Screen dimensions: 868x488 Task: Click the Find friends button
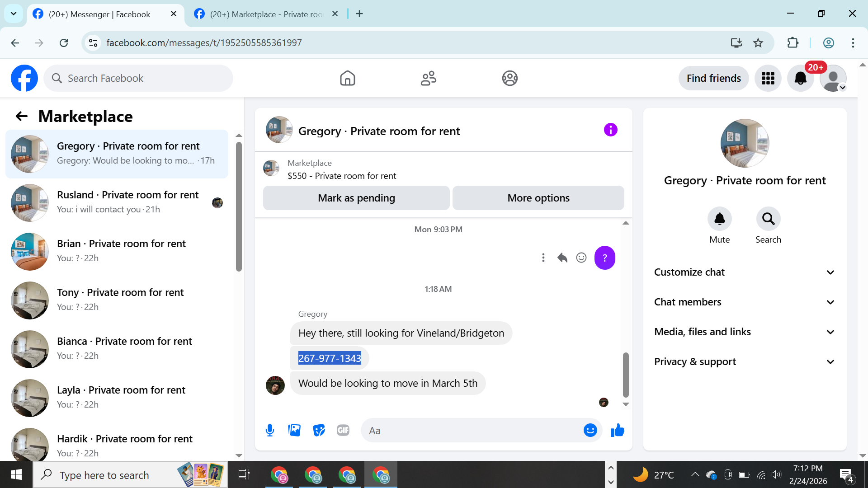point(713,78)
